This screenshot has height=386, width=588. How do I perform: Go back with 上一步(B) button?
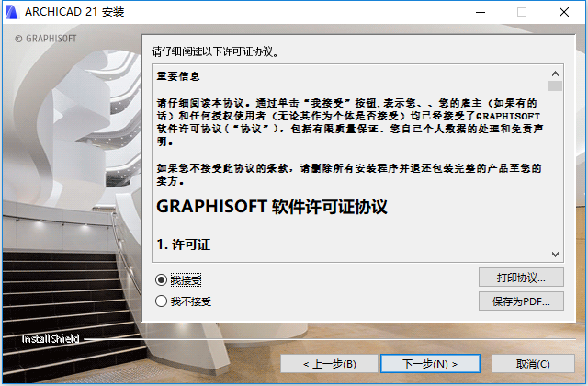pyautogui.click(x=329, y=364)
